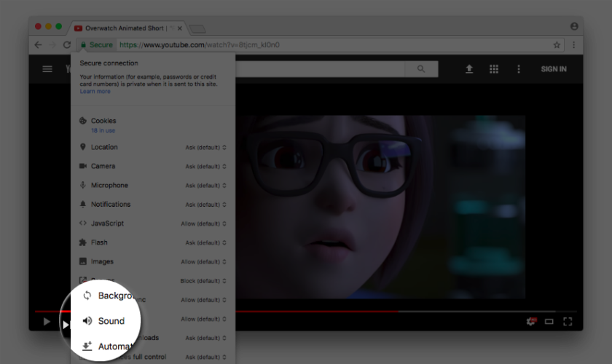Open the YouTube hamburger guide menu

47,69
